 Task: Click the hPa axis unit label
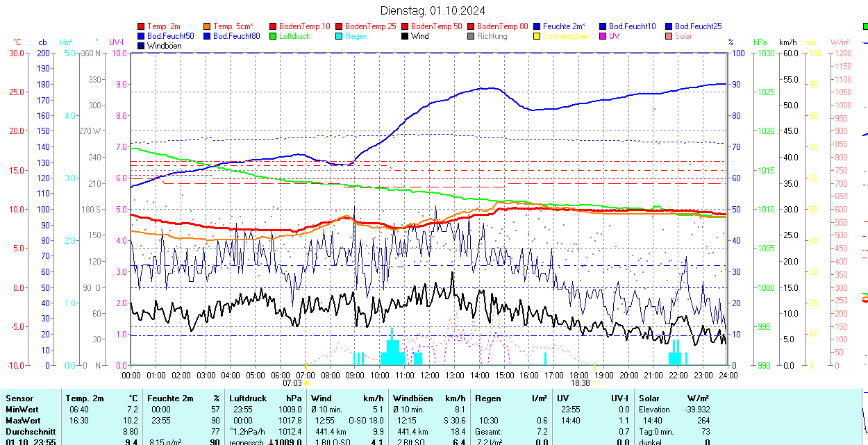pos(760,42)
